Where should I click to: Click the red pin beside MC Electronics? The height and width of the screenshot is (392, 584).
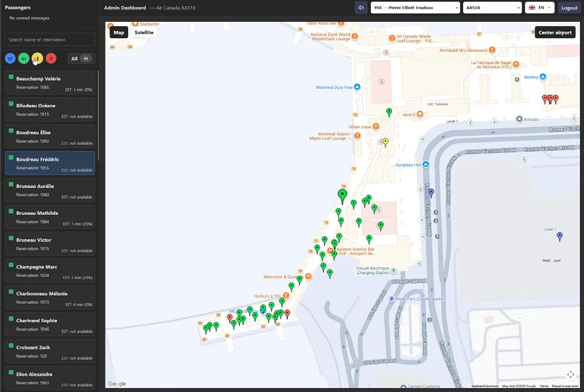tap(230, 318)
